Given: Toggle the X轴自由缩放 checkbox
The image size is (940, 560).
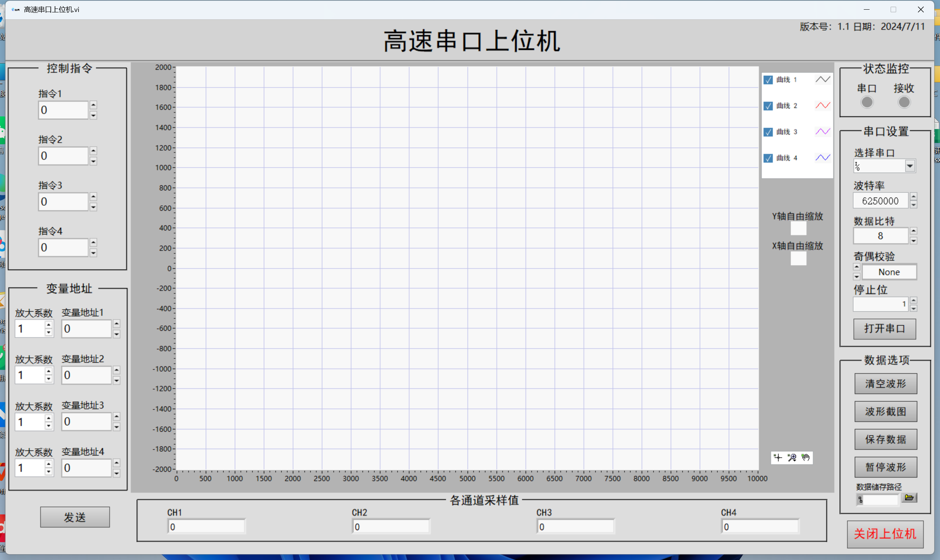Looking at the screenshot, I should (798, 258).
